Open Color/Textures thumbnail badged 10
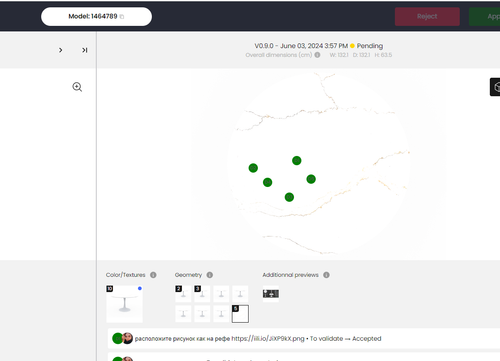Screen dimensions: 500x361 (124, 304)
